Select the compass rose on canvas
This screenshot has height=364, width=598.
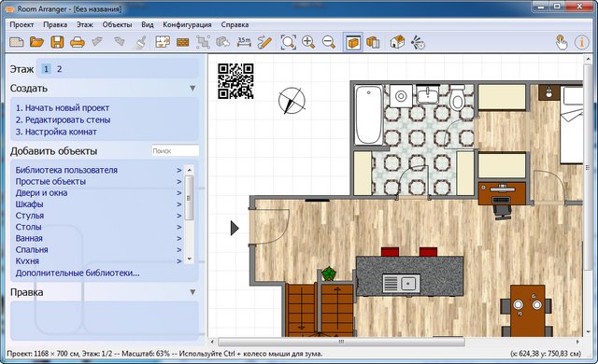pos(292,101)
